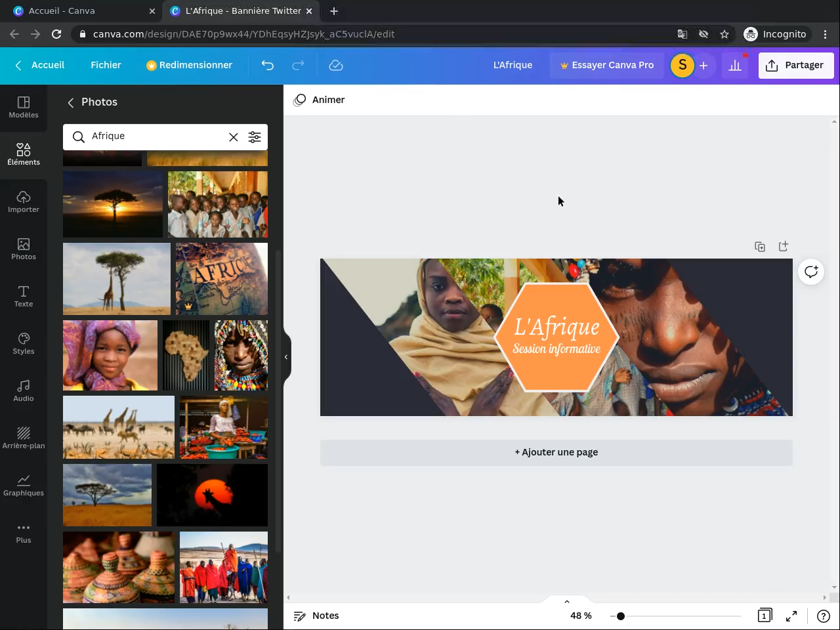Image resolution: width=840 pixels, height=630 pixels.
Task: Click the Partager share button
Action: click(x=796, y=65)
